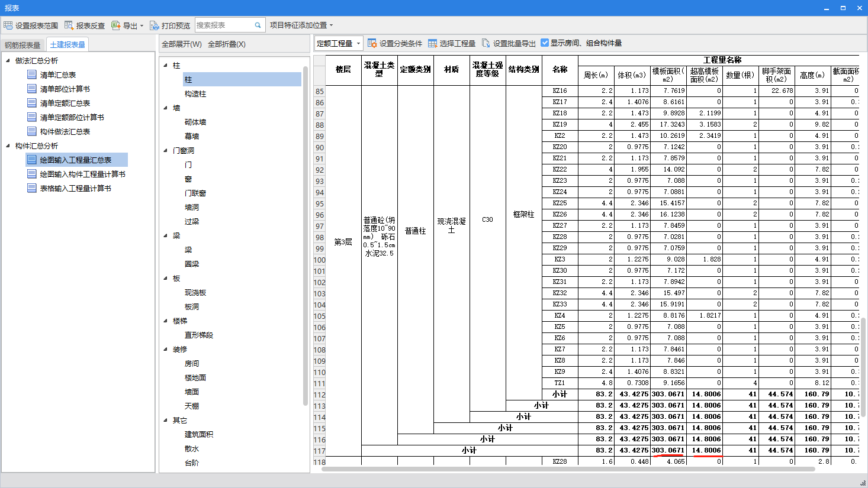Collapse the 楼梯 category expander

click(x=166, y=321)
